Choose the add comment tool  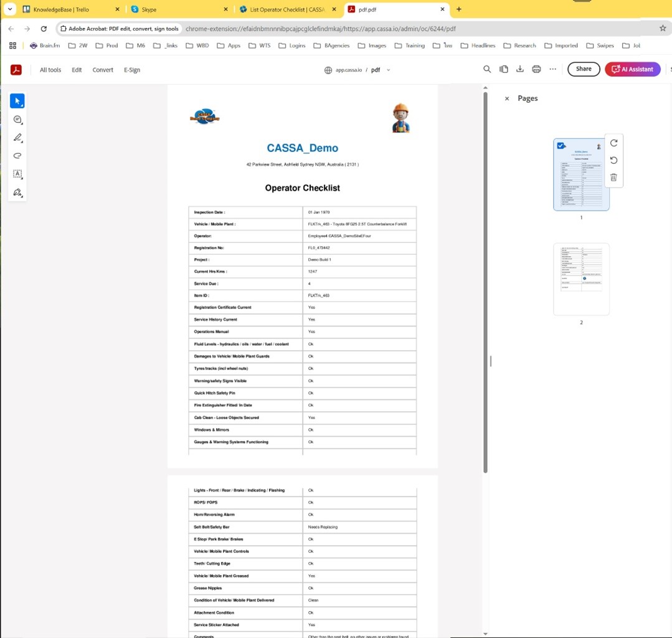pyautogui.click(x=17, y=120)
